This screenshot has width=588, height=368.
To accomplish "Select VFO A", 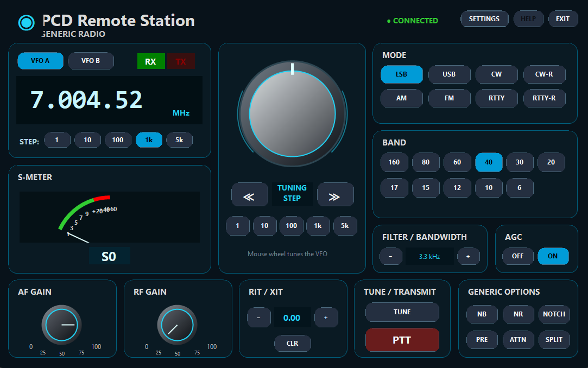I will 40,61.
